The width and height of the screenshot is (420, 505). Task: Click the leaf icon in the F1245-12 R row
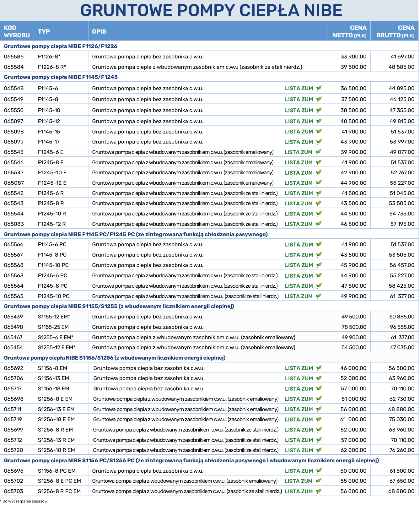(319, 224)
